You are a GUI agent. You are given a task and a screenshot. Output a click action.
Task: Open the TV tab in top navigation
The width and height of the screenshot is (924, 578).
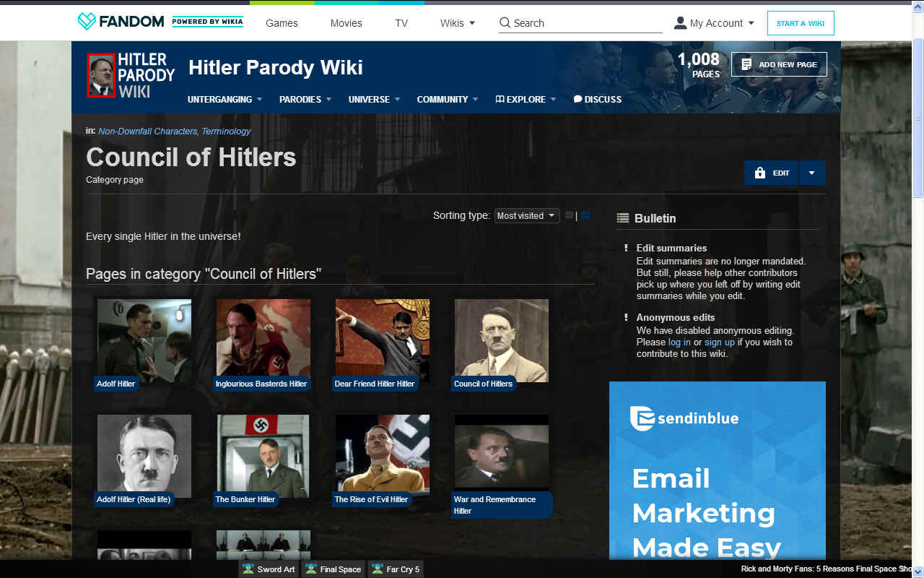point(401,23)
